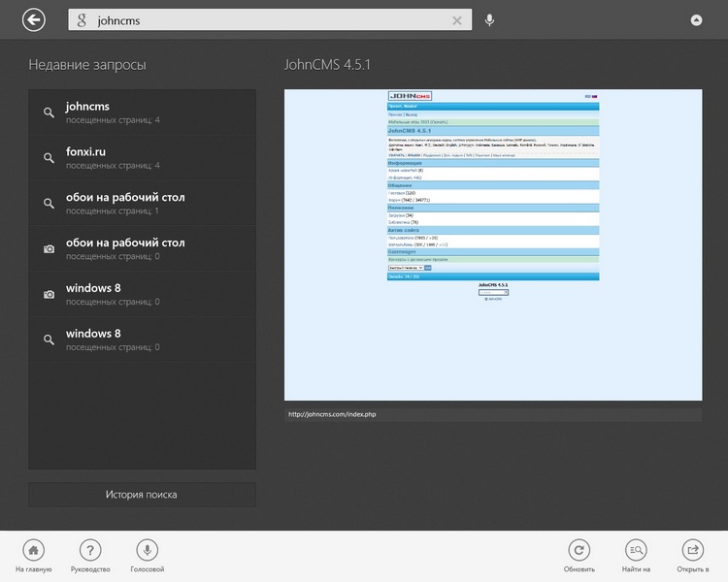This screenshot has height=582, width=728.
Task: Open windows 8 web search entry
Action: click(x=142, y=339)
